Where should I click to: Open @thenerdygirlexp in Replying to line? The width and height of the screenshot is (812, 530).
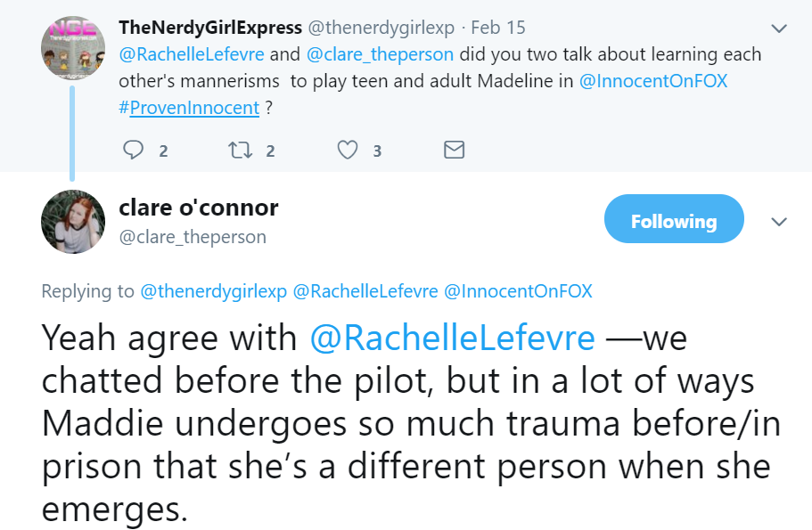click(x=214, y=291)
